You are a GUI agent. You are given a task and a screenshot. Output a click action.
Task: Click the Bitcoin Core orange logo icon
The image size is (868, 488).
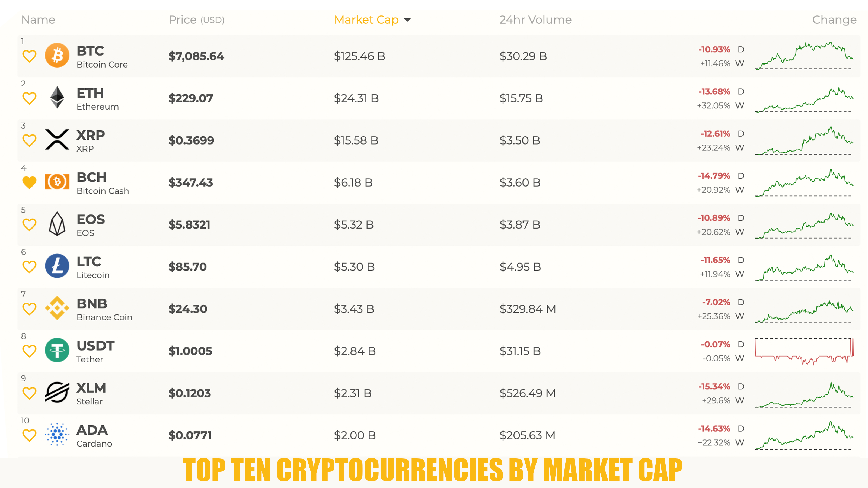tap(57, 55)
